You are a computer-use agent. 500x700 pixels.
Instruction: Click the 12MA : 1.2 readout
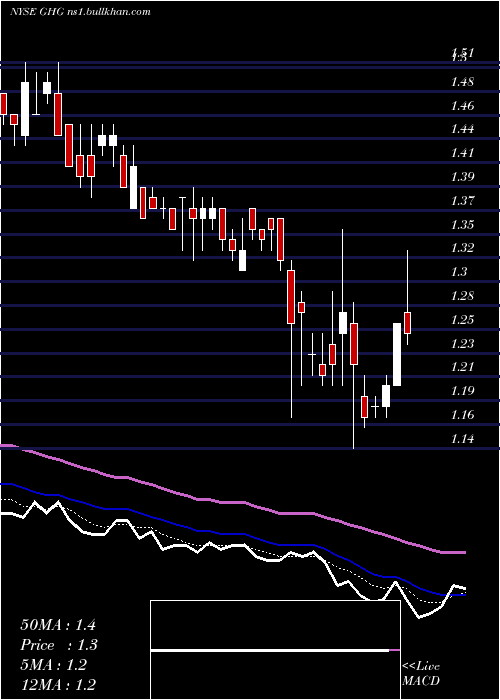tap(58, 684)
